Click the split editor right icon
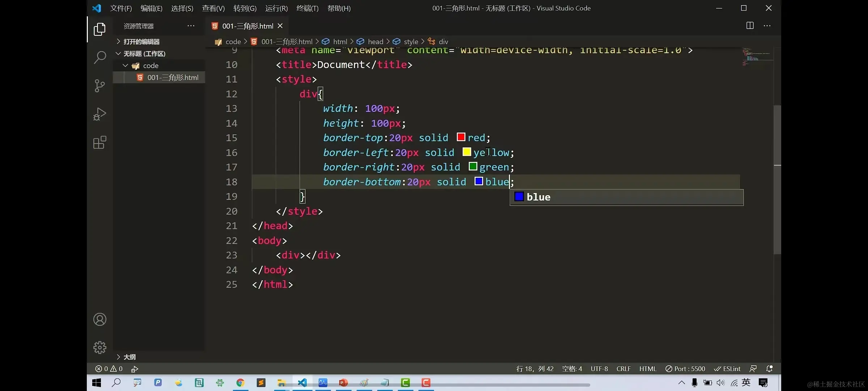The image size is (868, 391). click(x=750, y=26)
